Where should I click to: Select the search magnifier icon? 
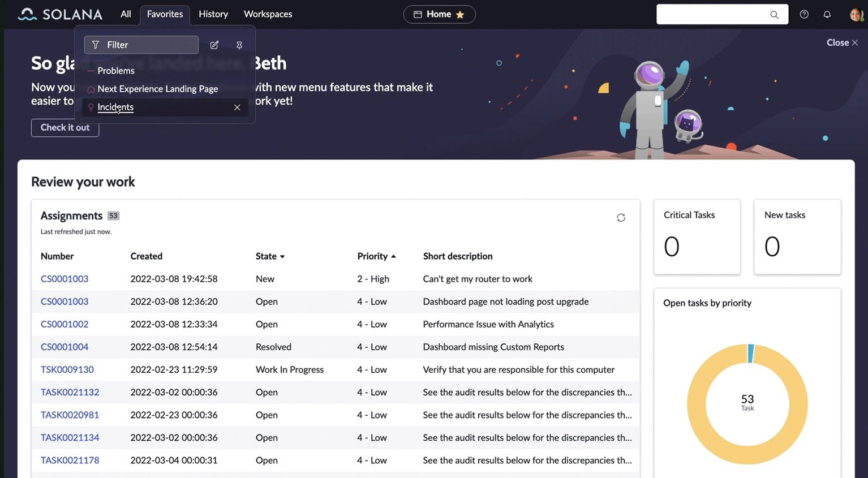(774, 15)
